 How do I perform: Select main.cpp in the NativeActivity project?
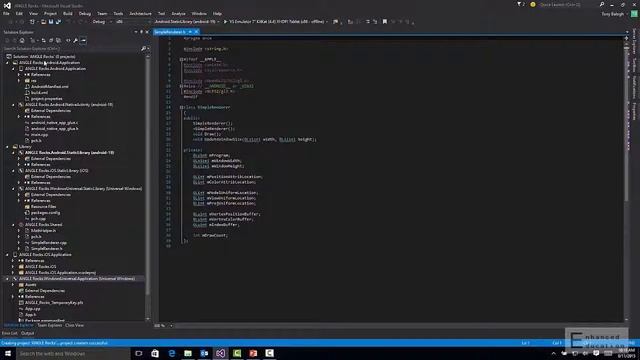[x=40, y=135]
